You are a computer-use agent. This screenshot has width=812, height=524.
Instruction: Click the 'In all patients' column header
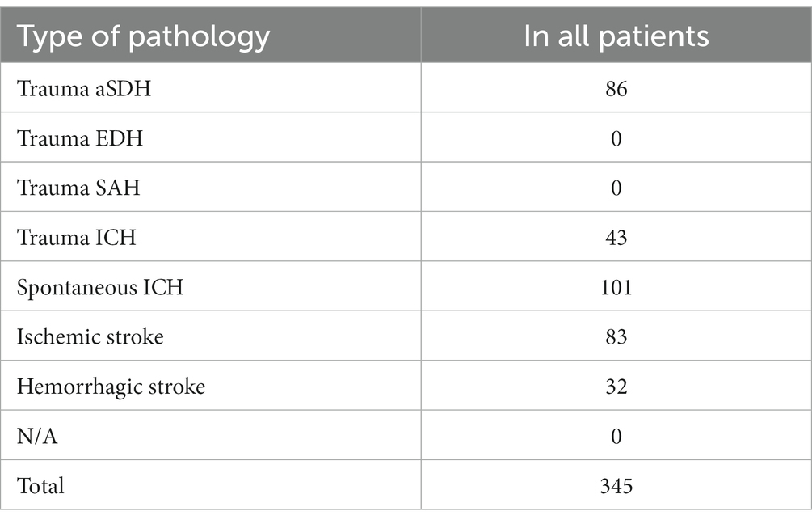pos(616,37)
